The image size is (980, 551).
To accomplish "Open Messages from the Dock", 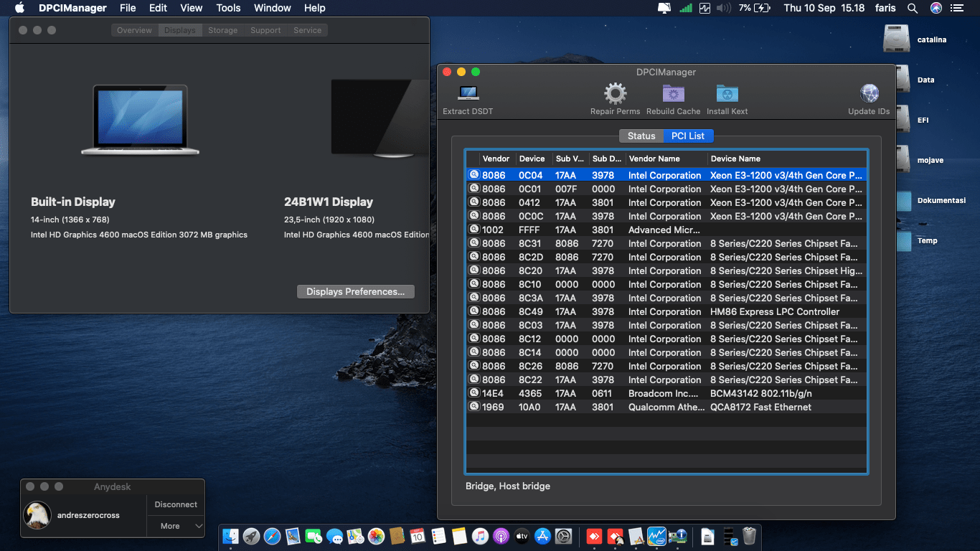I will coord(334,536).
